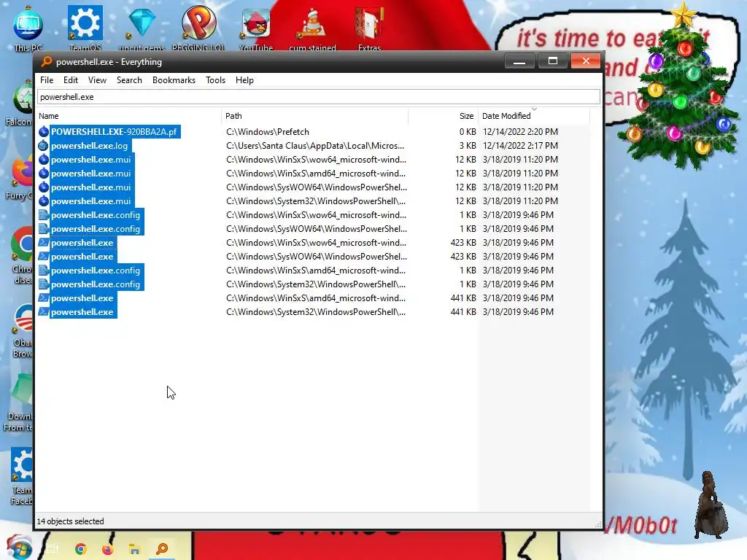Click date 12/14/2022 2:20 PM

[x=520, y=132]
